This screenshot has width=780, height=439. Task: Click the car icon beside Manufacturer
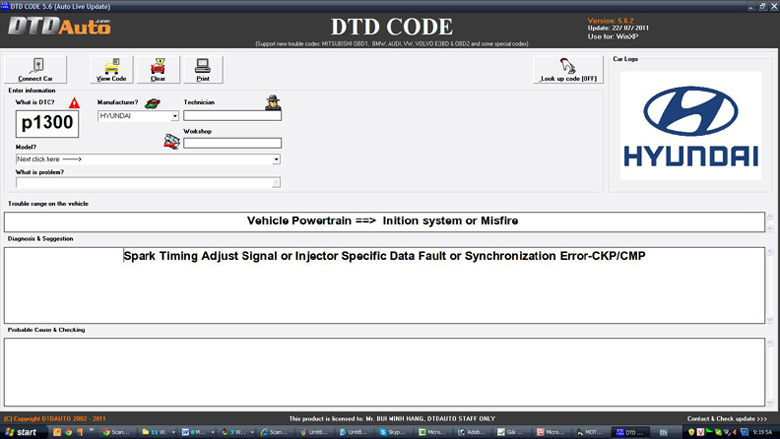(x=152, y=103)
